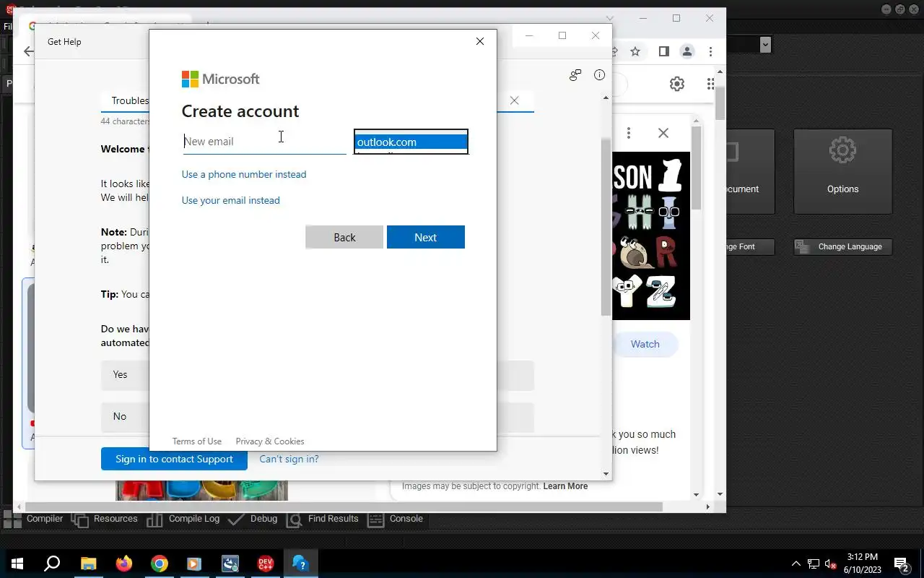
Task: Click the New email input field
Action: pos(264,142)
